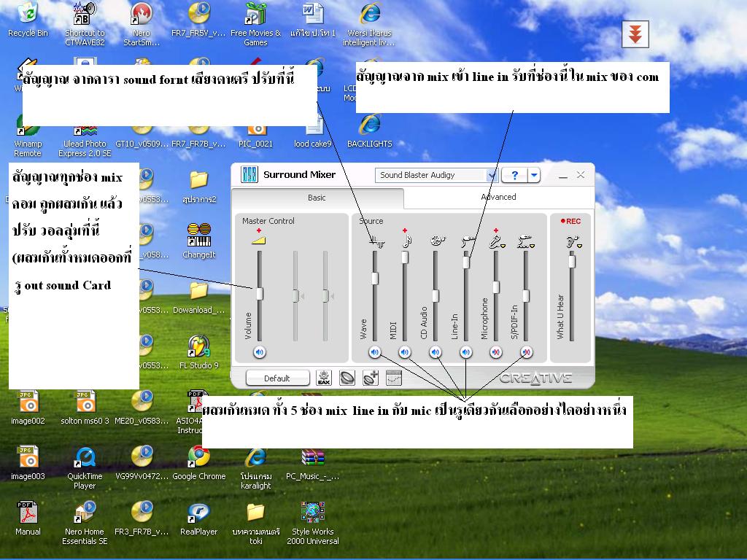Open the graphic equalizer icon
The image size is (747, 560).
point(393,378)
